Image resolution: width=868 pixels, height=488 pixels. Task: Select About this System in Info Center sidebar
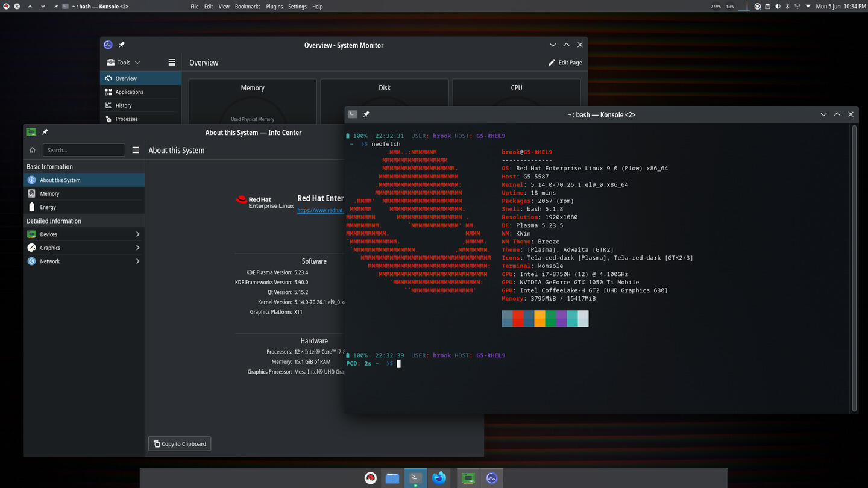pyautogui.click(x=84, y=180)
